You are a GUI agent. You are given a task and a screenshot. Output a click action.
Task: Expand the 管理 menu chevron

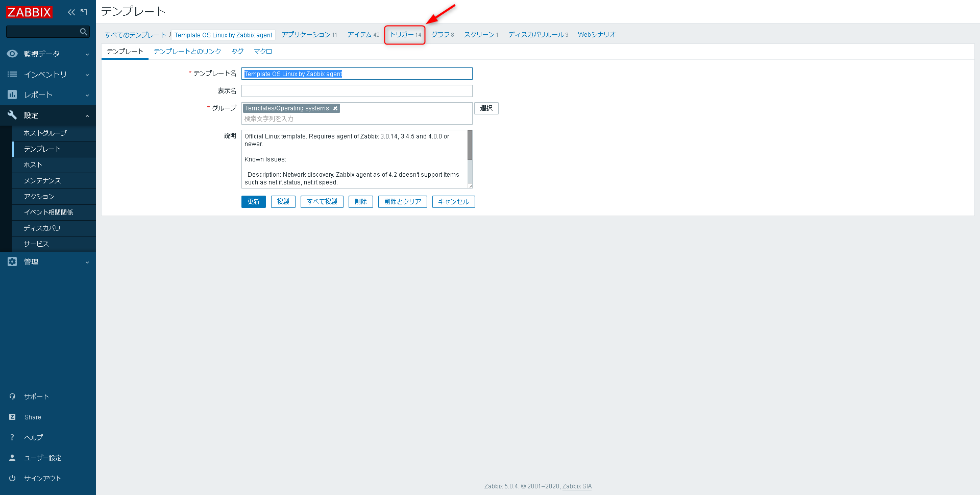[x=87, y=262]
